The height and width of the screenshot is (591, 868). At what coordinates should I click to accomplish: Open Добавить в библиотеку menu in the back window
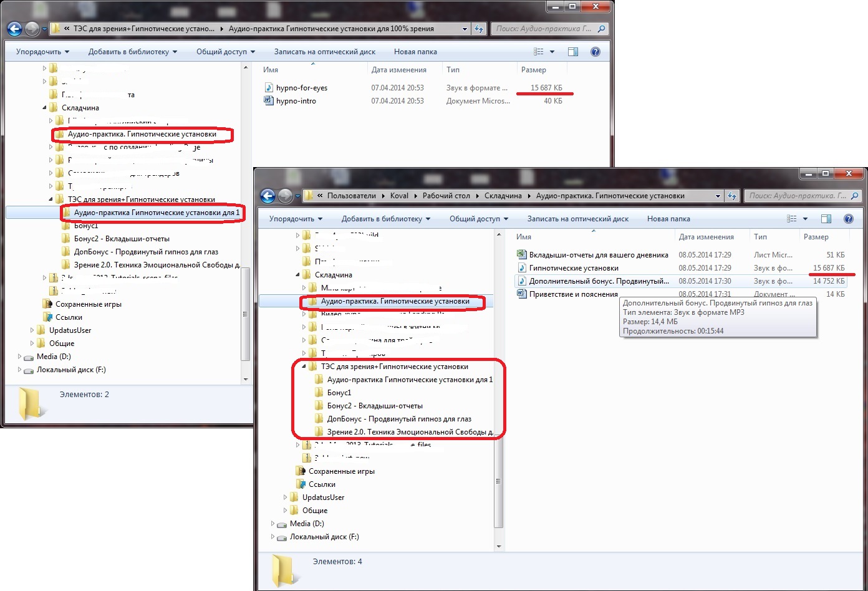click(132, 52)
